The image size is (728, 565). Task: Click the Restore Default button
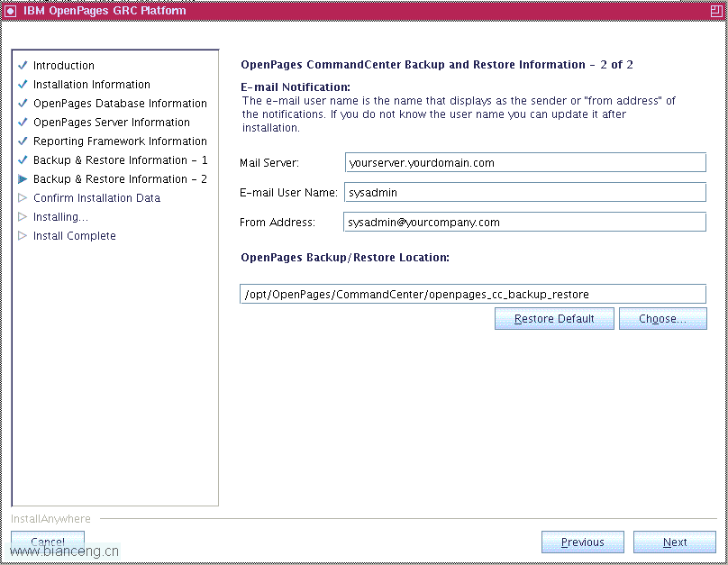[554, 318]
